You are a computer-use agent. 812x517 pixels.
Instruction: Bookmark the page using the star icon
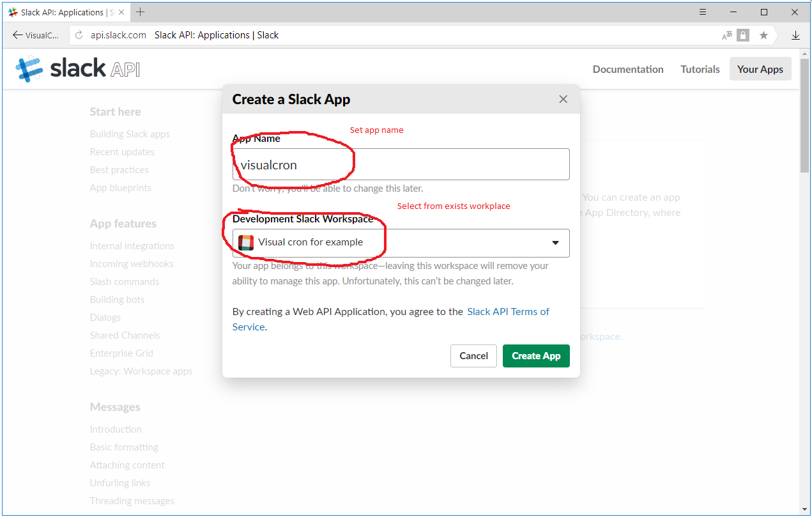coord(763,35)
